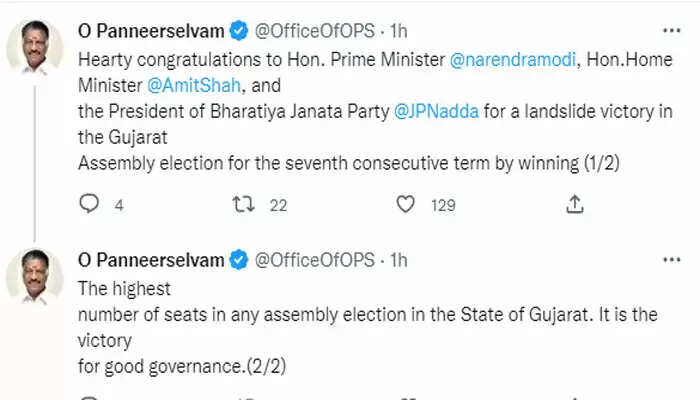Screen dimensions: 700x400
Task: Click the reply speech bubble icon
Action: click(89, 205)
